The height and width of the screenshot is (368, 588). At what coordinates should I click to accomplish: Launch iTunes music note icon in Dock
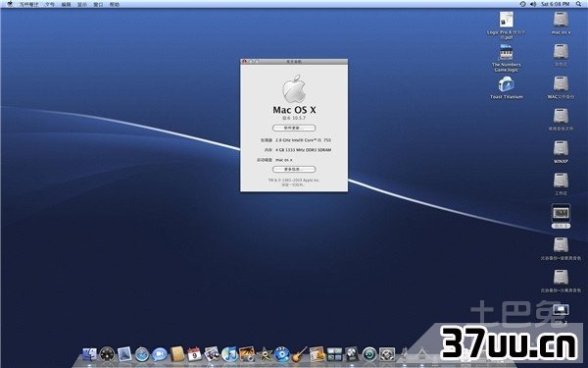coord(229,354)
